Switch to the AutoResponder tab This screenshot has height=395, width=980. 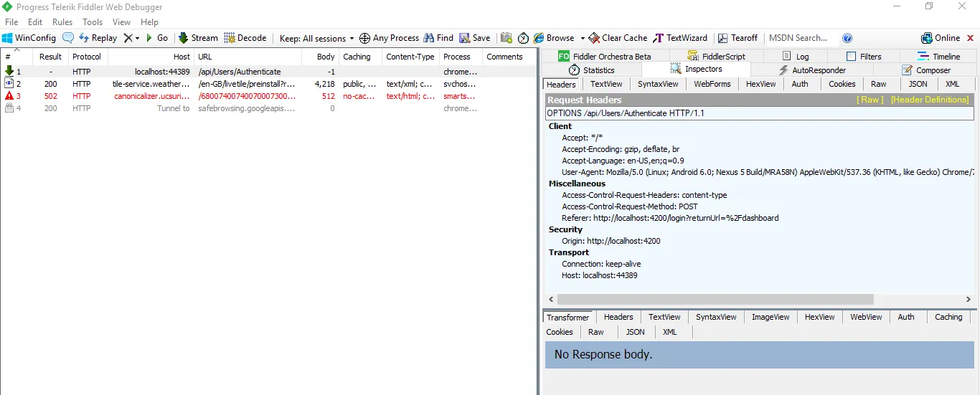click(x=813, y=70)
